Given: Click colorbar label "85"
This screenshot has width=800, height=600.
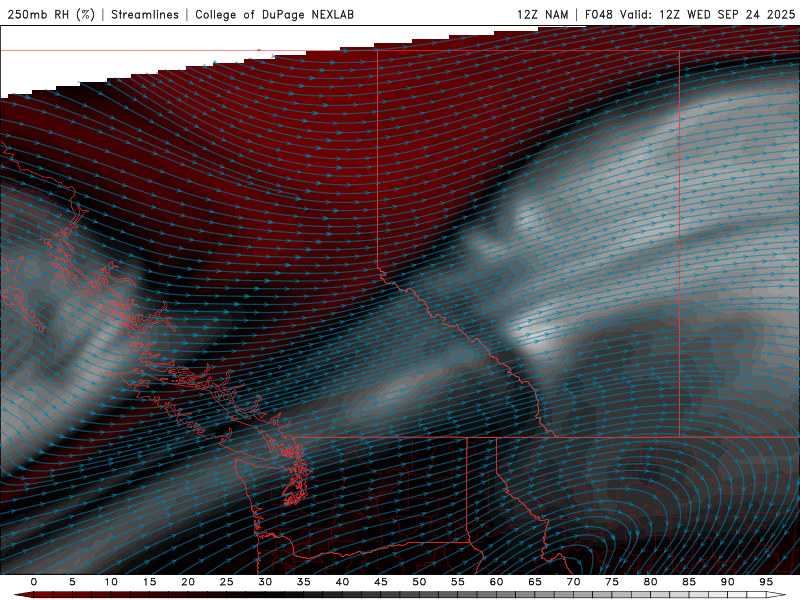Looking at the screenshot, I should point(689,582).
